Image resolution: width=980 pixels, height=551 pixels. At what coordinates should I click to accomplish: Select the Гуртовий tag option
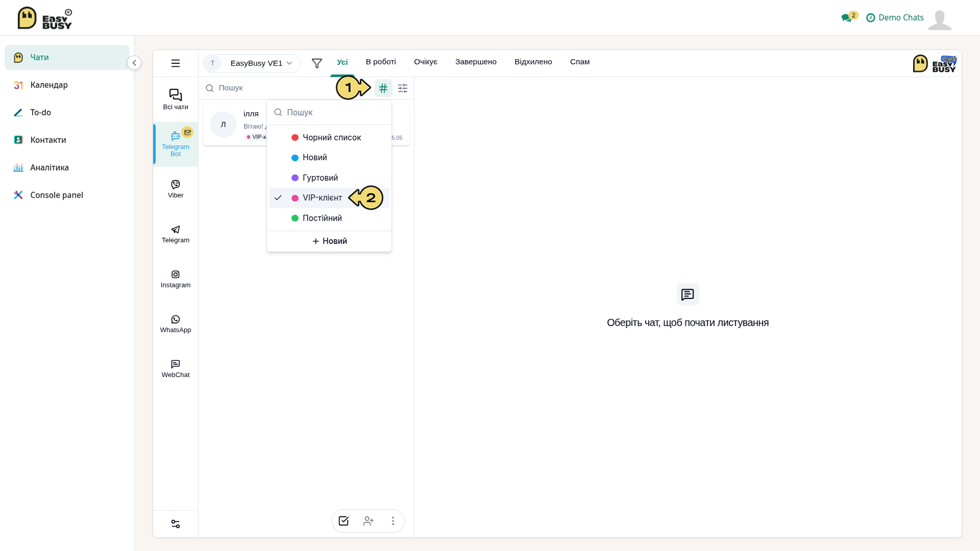[329, 178]
